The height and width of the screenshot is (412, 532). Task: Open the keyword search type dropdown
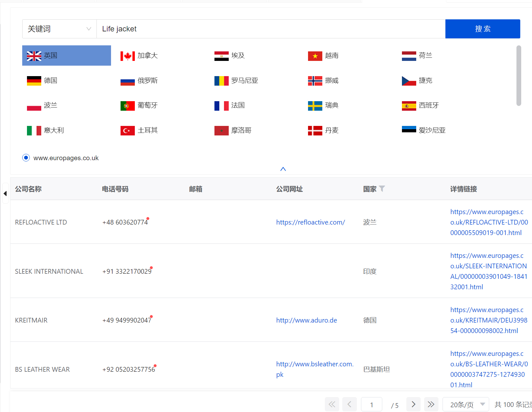(59, 29)
